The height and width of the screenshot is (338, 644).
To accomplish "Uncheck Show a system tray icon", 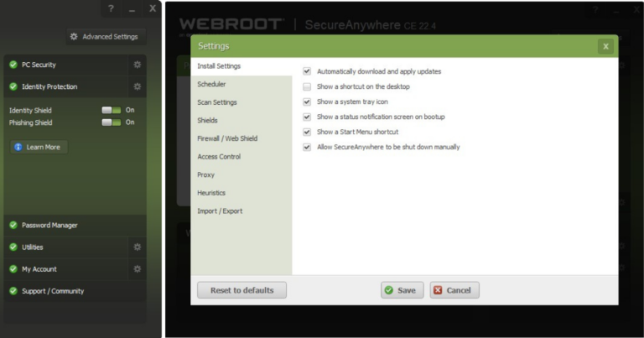I will [x=307, y=101].
